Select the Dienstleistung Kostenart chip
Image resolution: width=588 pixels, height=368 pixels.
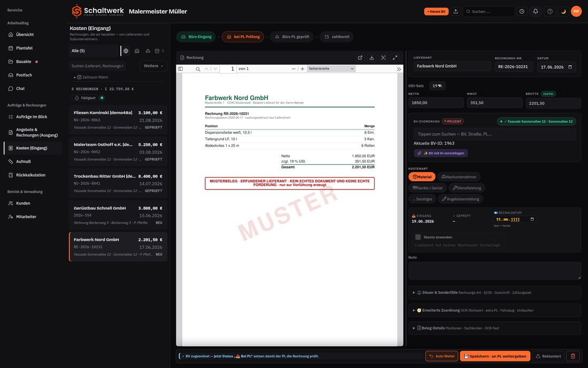[x=467, y=188]
